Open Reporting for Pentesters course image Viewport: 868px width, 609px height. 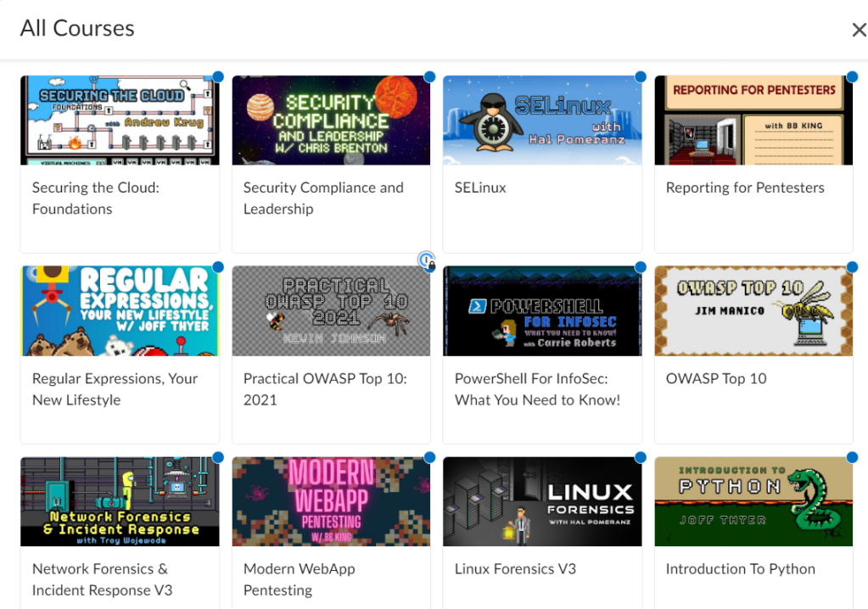pyautogui.click(x=753, y=120)
